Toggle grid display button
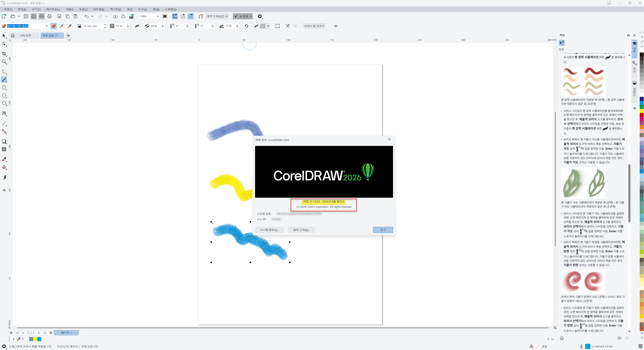 click(x=183, y=16)
